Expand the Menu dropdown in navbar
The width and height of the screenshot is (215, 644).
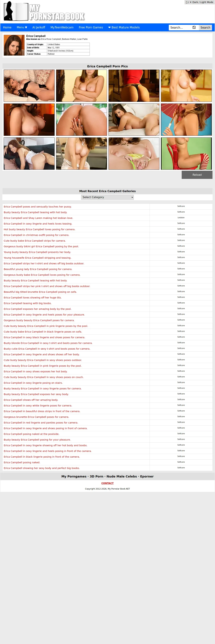coord(22,27)
